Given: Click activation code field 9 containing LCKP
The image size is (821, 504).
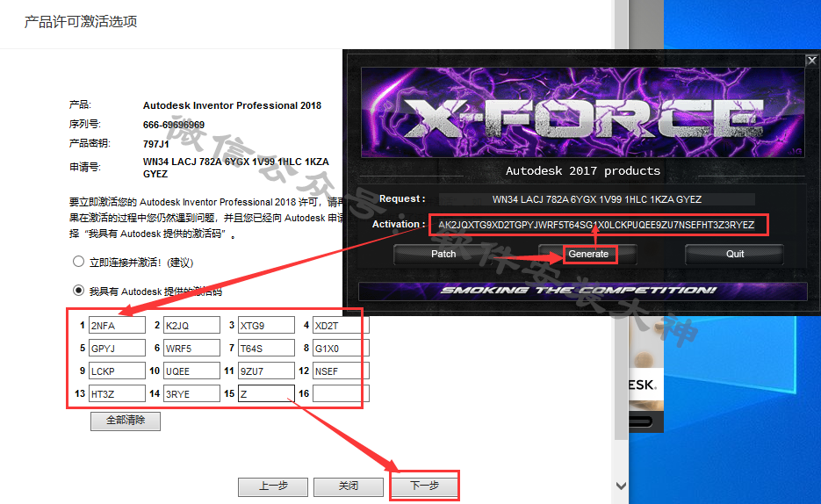Looking at the screenshot, I should [117, 371].
